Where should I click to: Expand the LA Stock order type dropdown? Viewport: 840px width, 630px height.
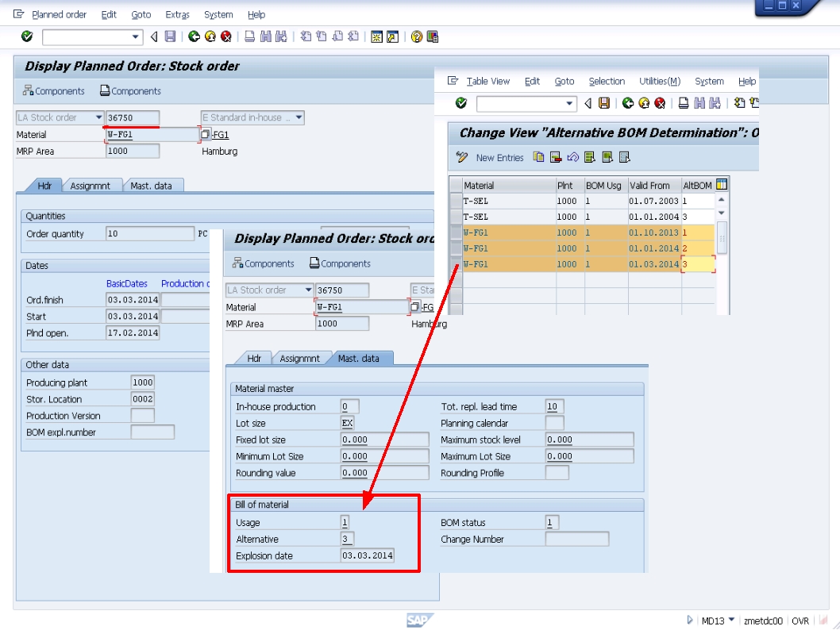coord(98,117)
